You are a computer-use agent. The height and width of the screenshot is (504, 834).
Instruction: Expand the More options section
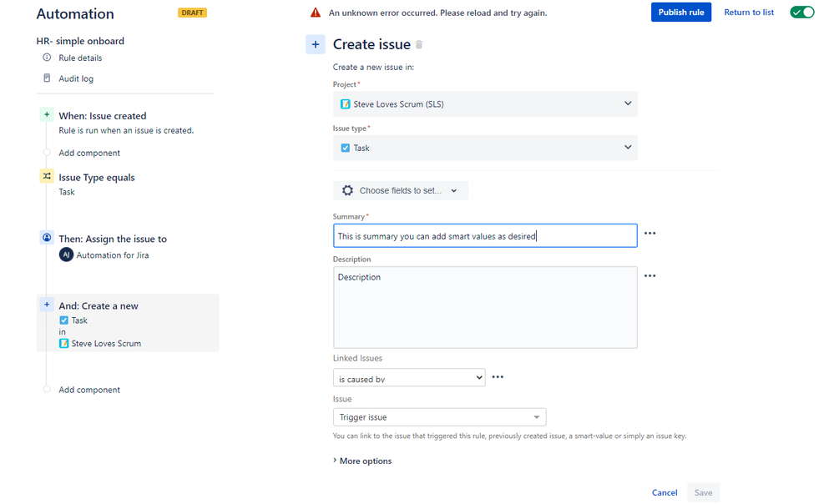tap(362, 461)
